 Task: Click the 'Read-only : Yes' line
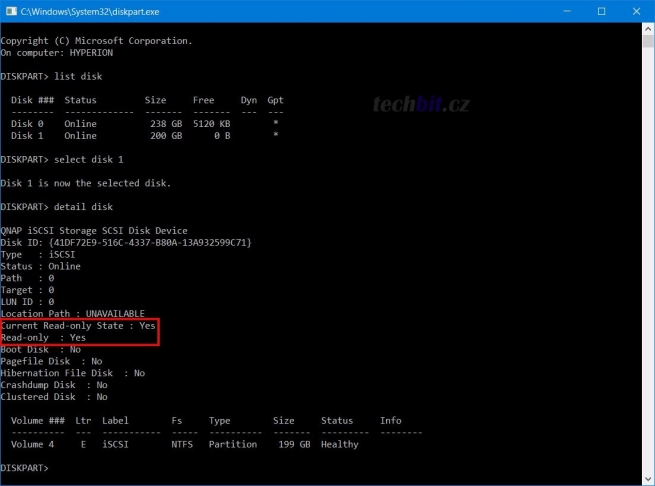tap(43, 338)
